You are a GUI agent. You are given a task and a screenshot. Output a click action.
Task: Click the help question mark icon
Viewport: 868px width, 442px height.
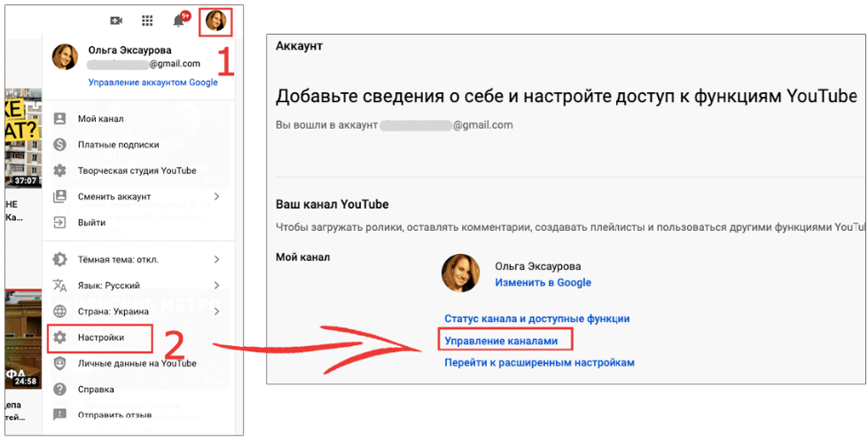[59, 390]
